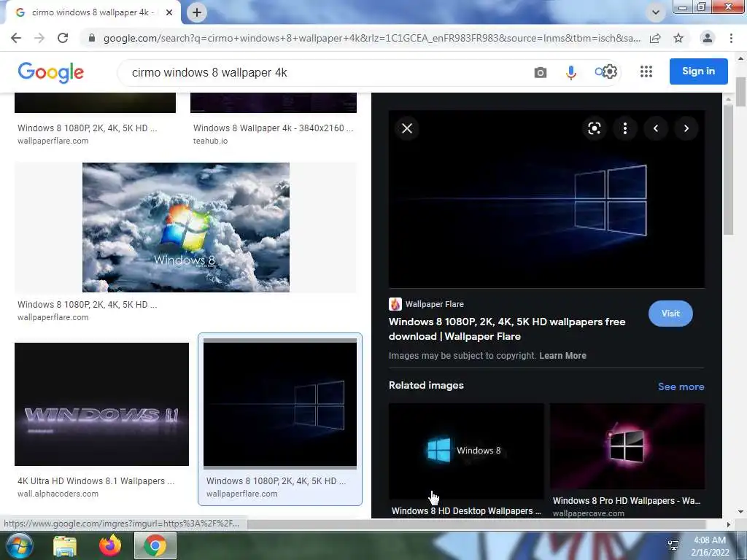Click the wall.alphacoders.com source text
The height and width of the screenshot is (560, 747).
(x=58, y=494)
